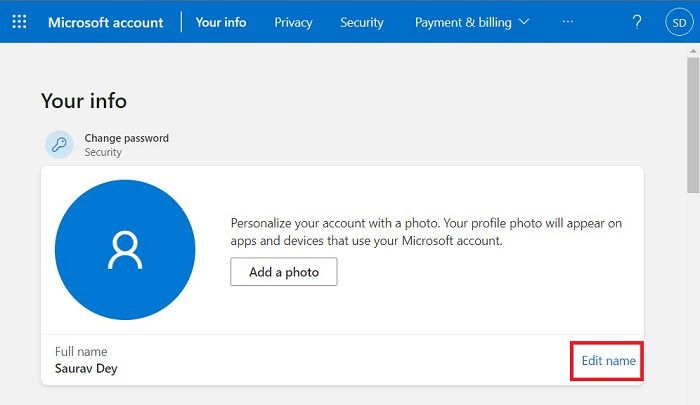Click the Full name label
The width and height of the screenshot is (700, 405).
[x=81, y=351]
